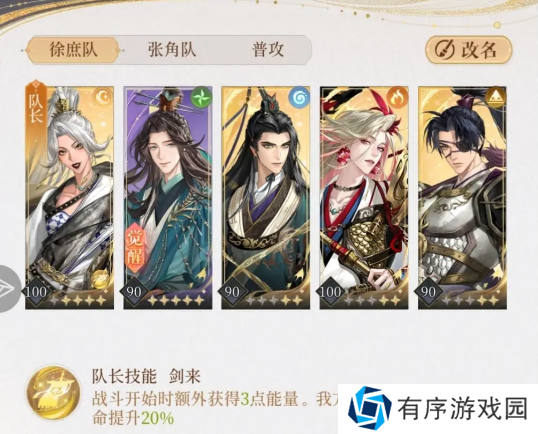Click the 觉醒 awakening badge
The image size is (538, 434).
(x=136, y=247)
